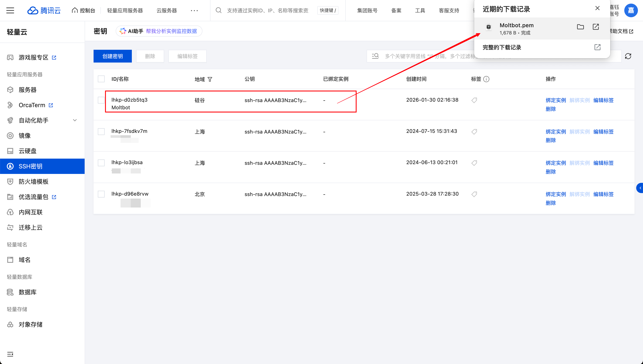Open the 地域 column filter

tap(210, 80)
